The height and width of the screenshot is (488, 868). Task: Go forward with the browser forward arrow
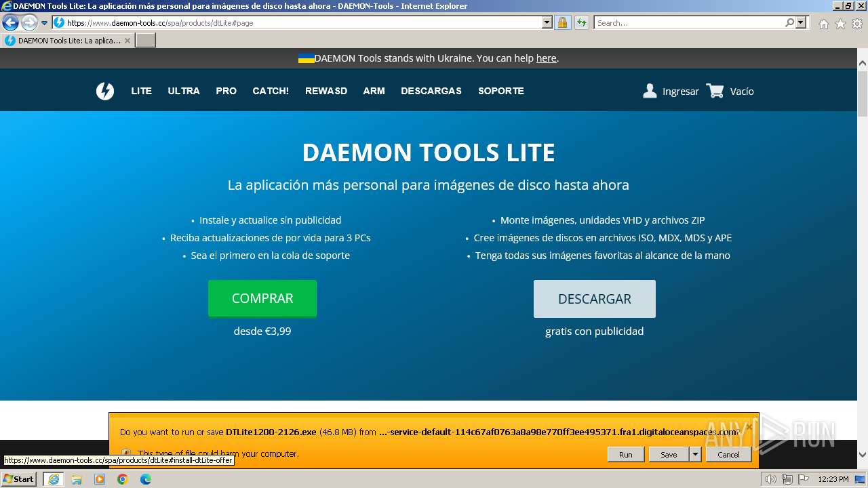(29, 22)
